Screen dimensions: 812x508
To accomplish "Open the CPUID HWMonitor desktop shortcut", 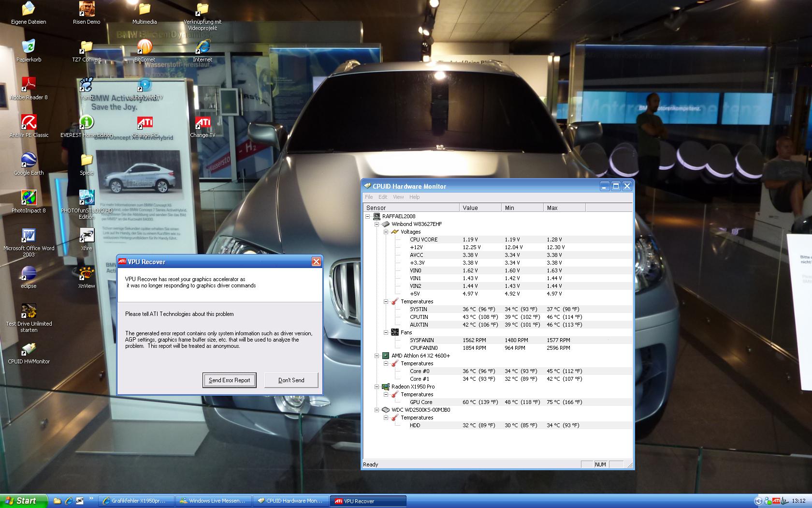I will coord(29,353).
